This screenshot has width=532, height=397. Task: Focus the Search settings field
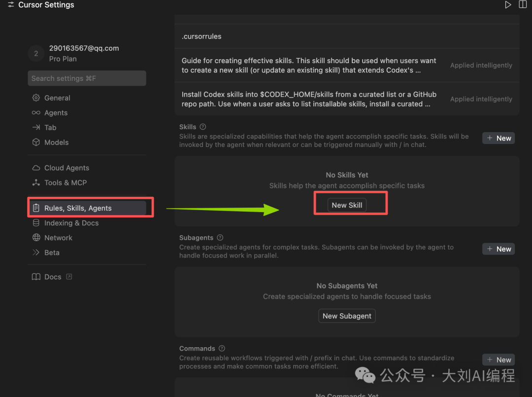click(87, 78)
